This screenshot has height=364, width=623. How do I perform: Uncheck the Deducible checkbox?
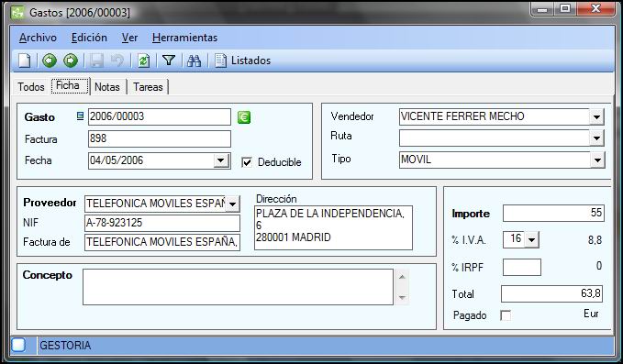point(247,162)
